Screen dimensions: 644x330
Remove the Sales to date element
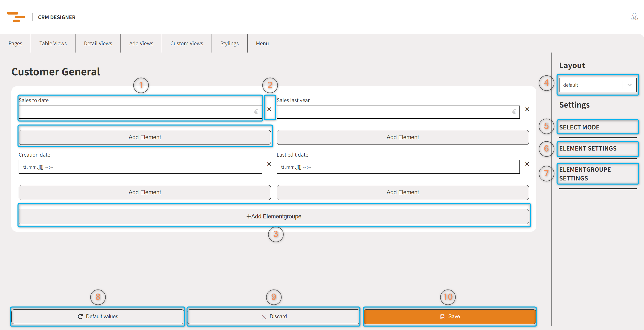click(269, 109)
